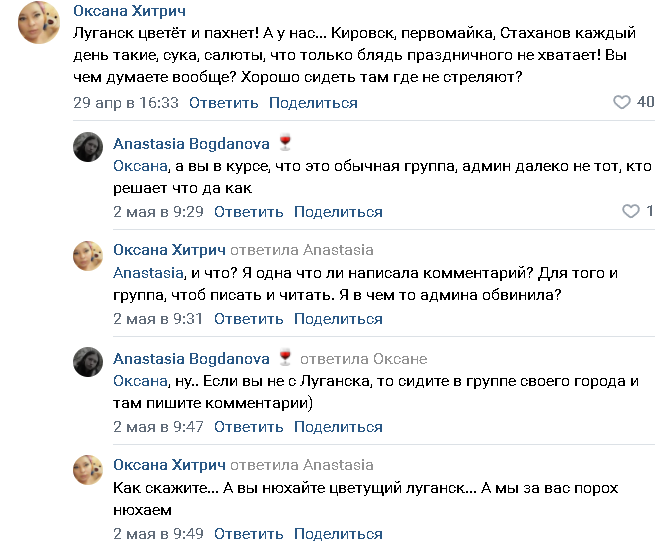Like Оксана Хитрич's top comment with 40 likes
The width and height of the screenshot is (670, 547).
click(x=622, y=103)
